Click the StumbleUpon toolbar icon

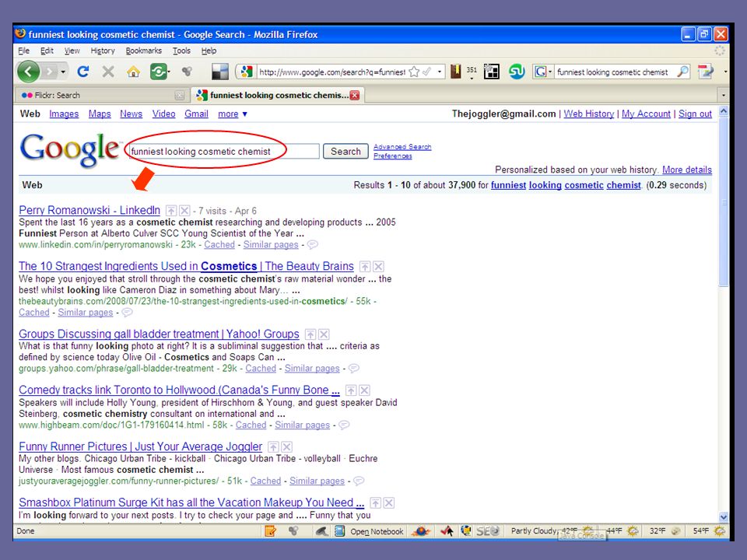click(x=517, y=72)
